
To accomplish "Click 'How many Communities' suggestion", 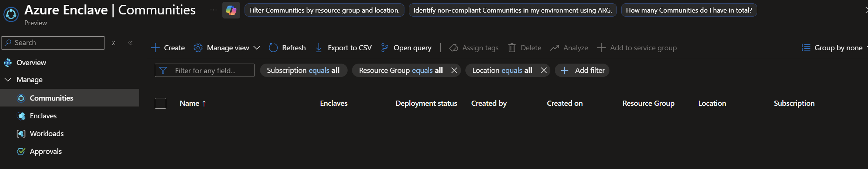I will (x=689, y=10).
